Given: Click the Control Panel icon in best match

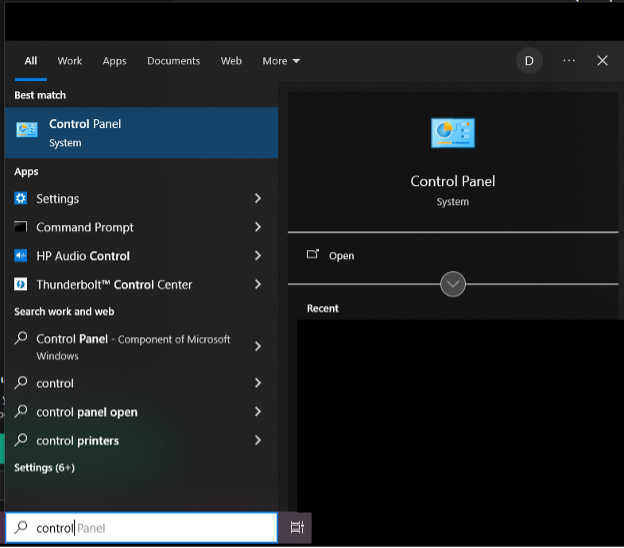Looking at the screenshot, I should [x=27, y=130].
